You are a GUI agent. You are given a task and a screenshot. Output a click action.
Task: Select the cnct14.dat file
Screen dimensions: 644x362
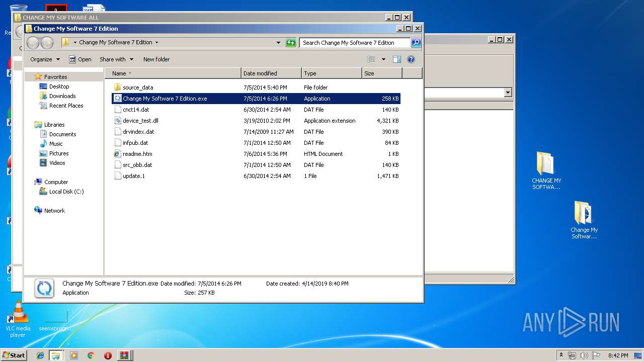coord(135,110)
